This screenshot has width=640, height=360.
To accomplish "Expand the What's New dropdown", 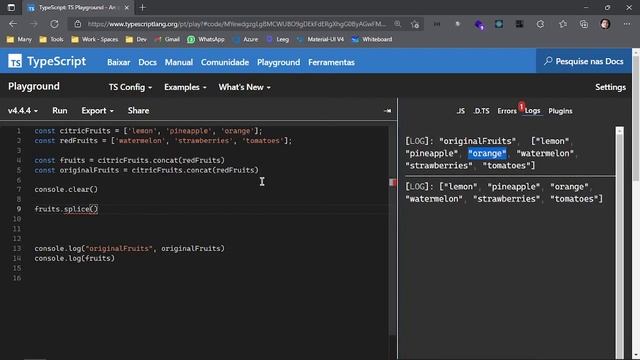I will point(244,87).
